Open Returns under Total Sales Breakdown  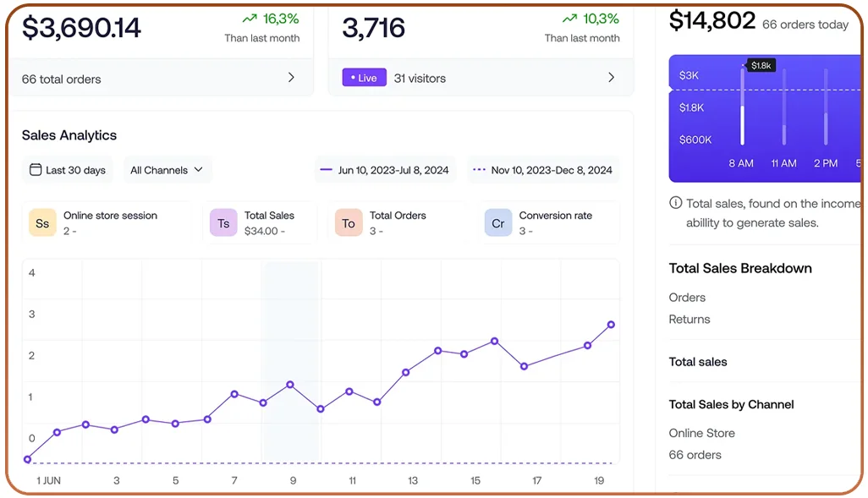(689, 320)
